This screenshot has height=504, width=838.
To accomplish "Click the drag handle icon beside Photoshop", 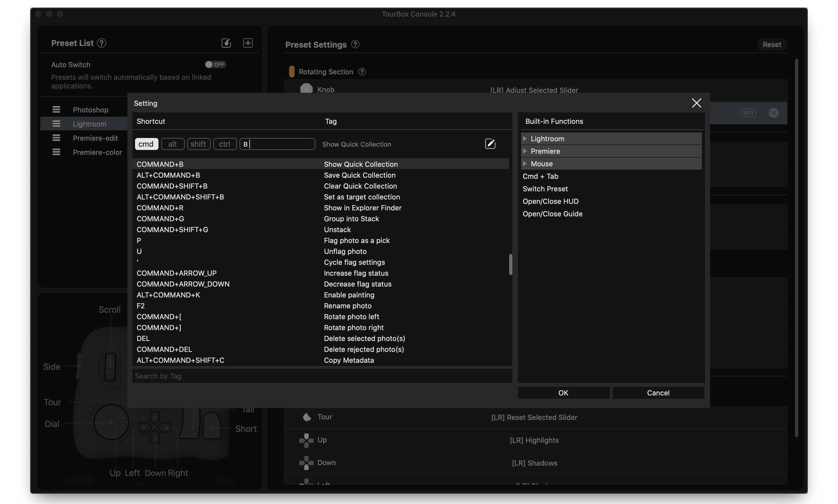I will tap(56, 110).
